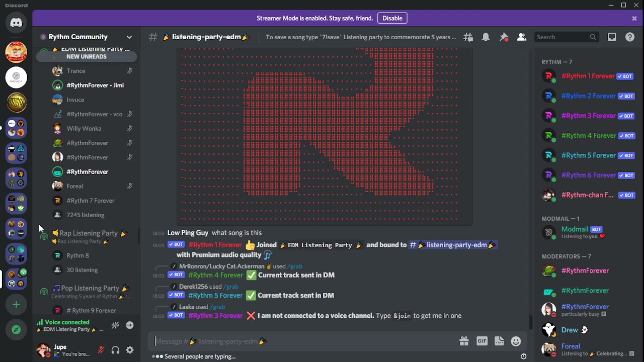Click #Rythm 1 Forever name in chat message
The image size is (644, 362).
click(215, 245)
